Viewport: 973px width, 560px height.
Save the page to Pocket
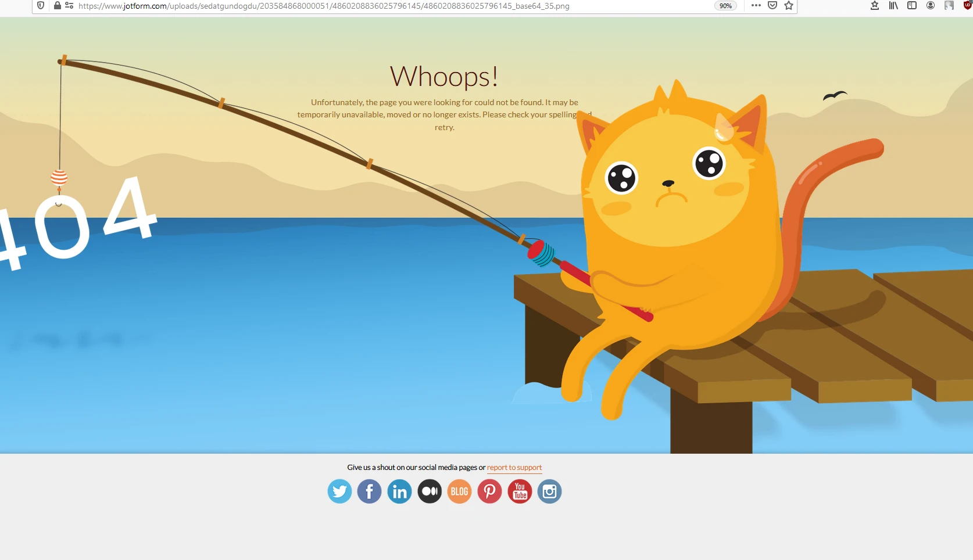point(772,6)
